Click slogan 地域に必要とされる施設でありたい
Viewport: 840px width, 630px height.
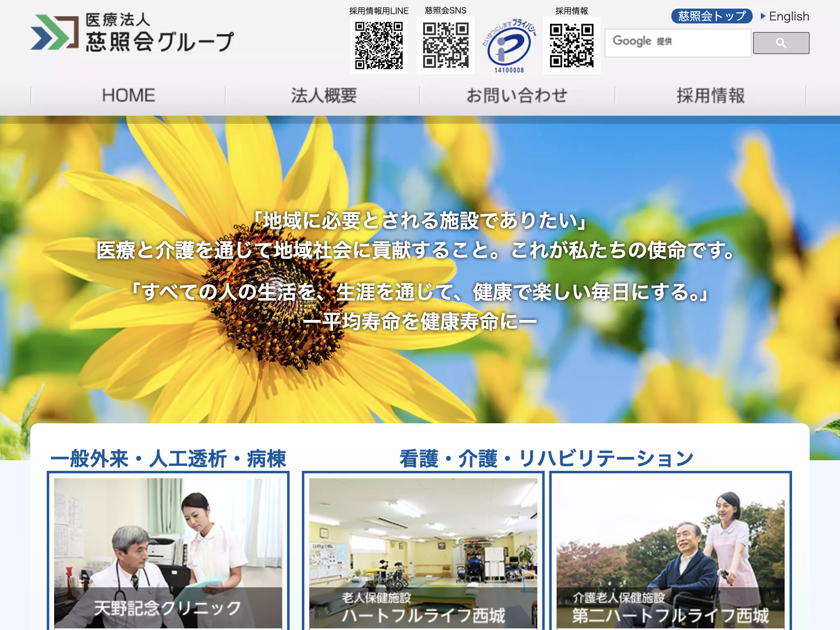pyautogui.click(x=420, y=220)
